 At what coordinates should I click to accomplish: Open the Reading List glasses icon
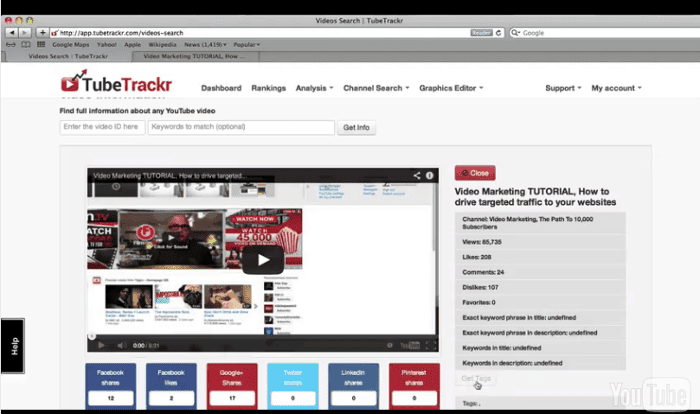point(11,45)
